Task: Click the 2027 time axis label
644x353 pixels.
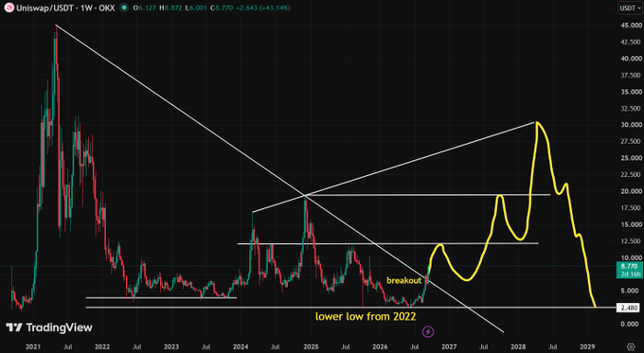Action: tap(449, 346)
